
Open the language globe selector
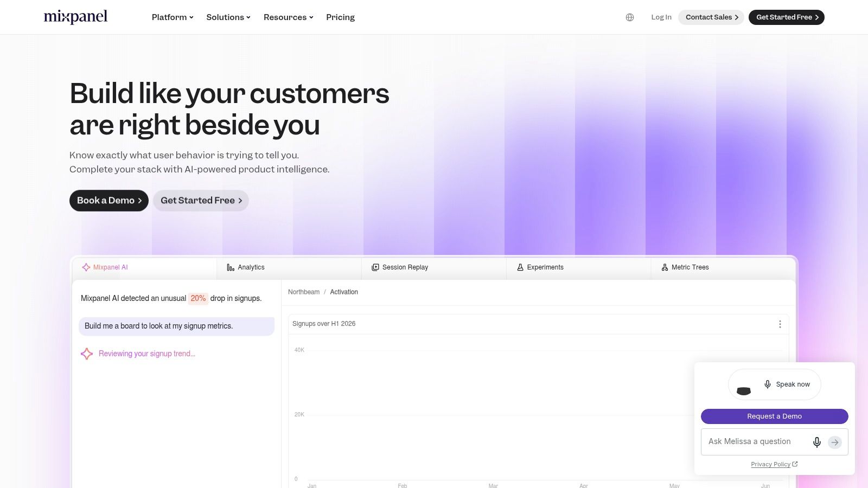630,17
